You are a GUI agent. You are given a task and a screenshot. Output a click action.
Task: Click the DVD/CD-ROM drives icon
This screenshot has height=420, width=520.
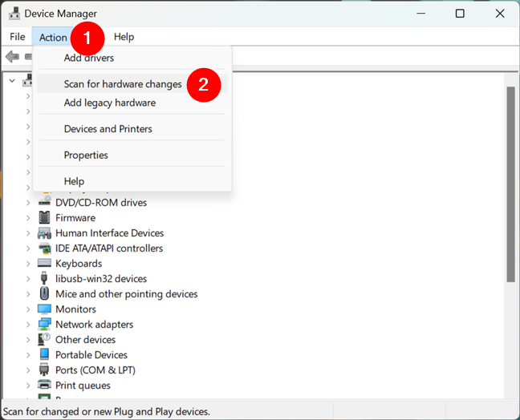(x=44, y=201)
